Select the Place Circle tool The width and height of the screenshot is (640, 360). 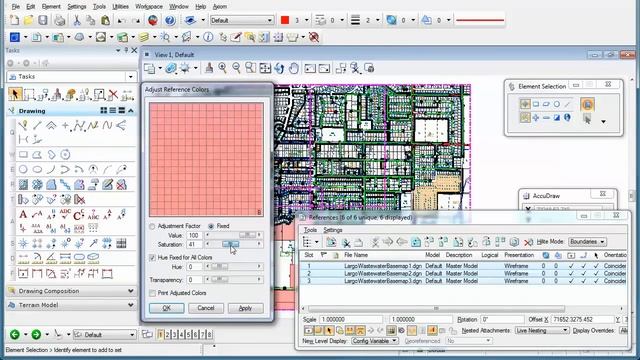coord(23,169)
